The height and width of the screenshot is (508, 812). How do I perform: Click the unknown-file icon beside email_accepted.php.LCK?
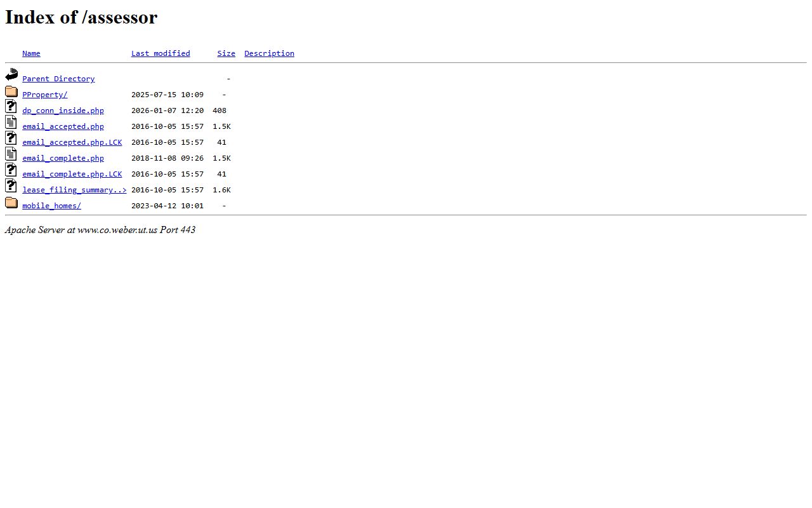coord(11,138)
